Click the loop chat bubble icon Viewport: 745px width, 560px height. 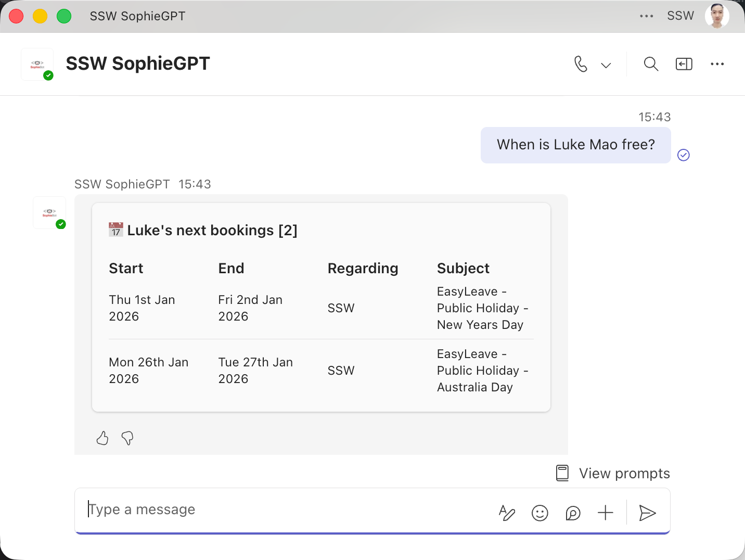(573, 513)
